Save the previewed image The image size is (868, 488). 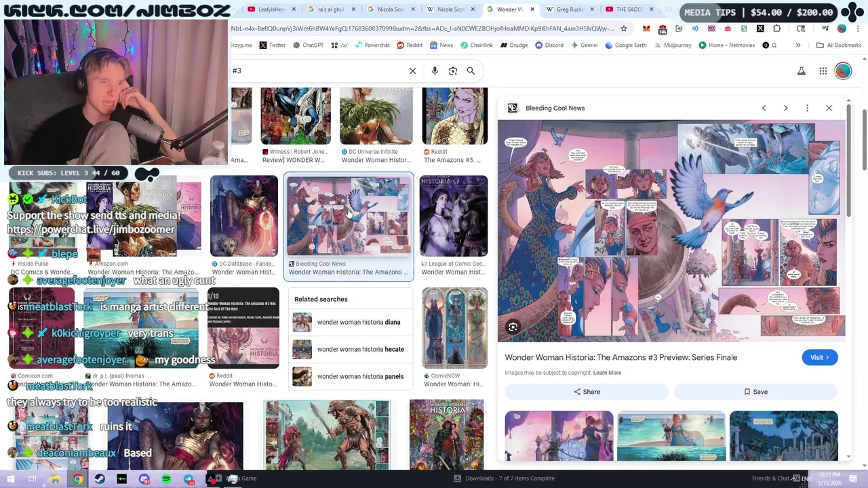tap(755, 392)
